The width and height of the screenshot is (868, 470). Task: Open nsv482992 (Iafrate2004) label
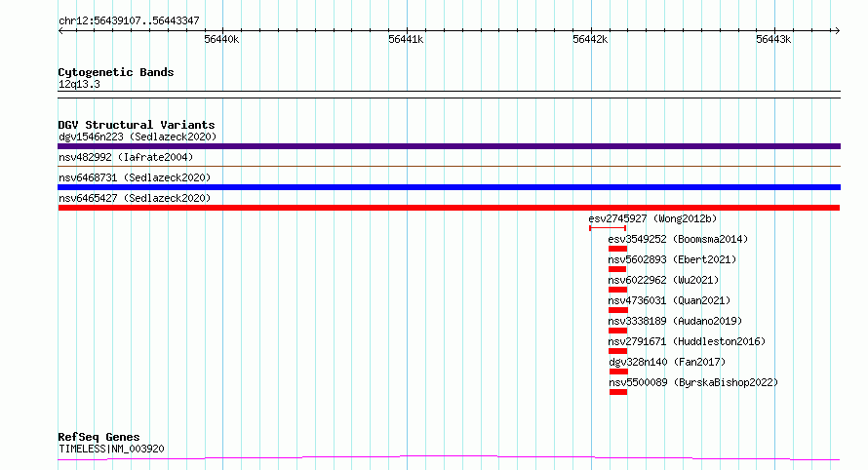click(x=126, y=157)
